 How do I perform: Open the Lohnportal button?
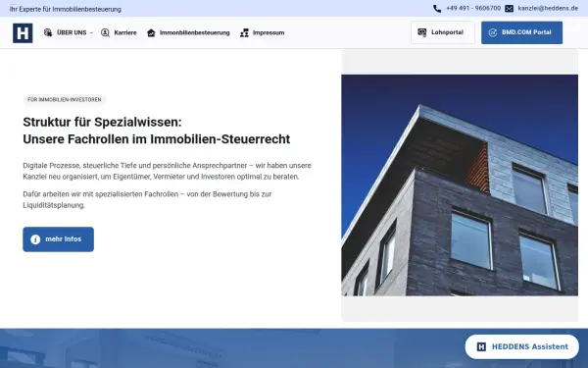click(x=443, y=32)
